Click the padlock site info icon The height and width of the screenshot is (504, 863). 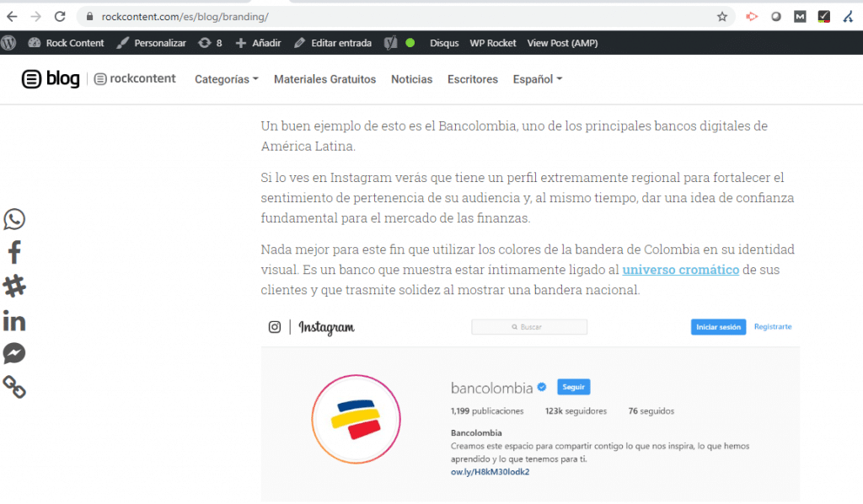tap(89, 17)
